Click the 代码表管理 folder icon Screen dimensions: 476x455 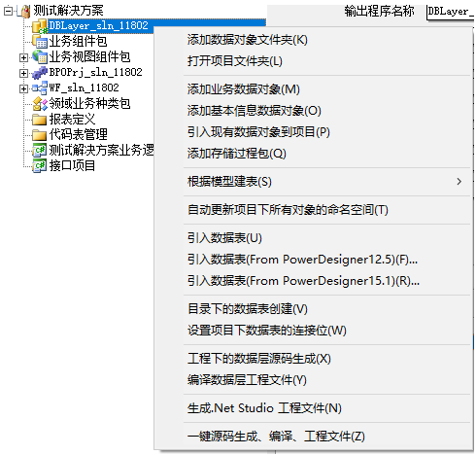pos(40,134)
